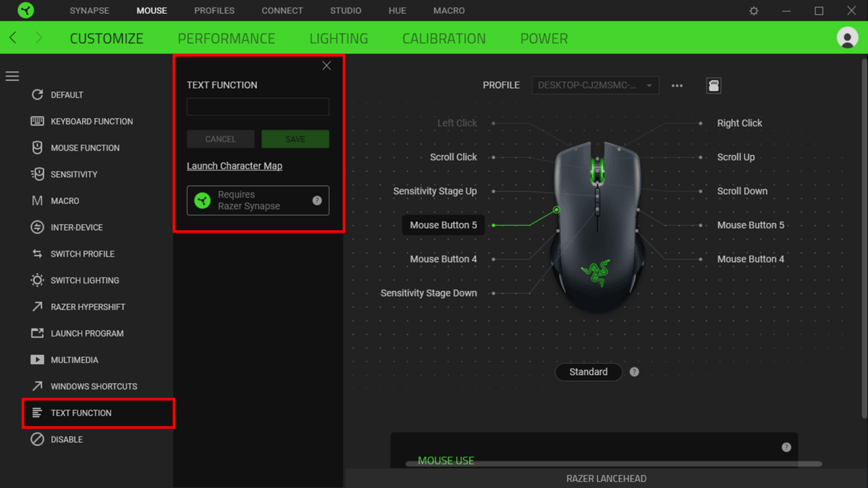Click the vertical scrollbar on the right

(864, 239)
